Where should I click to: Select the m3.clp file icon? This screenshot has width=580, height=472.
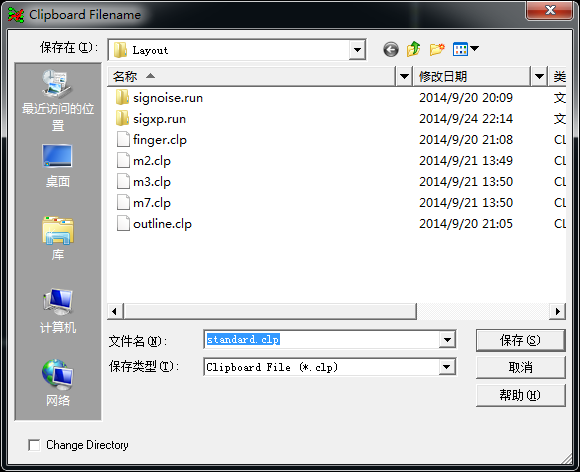pos(123,182)
